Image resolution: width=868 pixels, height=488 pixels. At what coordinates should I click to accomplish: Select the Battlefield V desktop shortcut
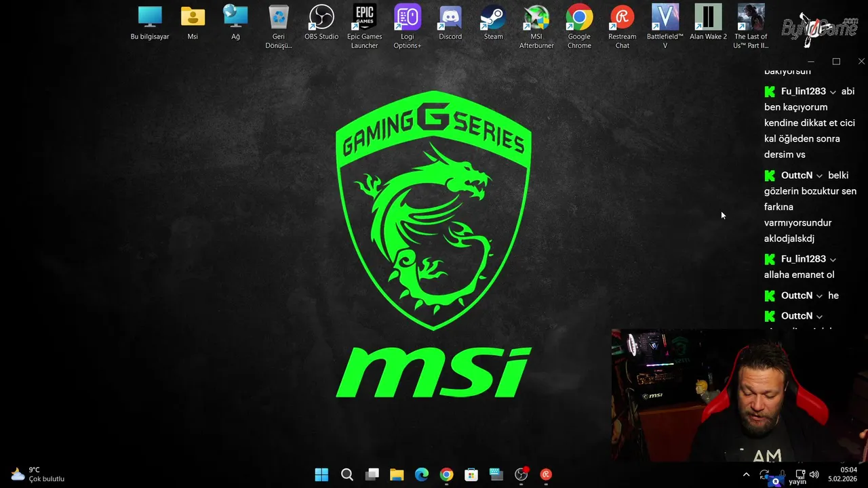[x=665, y=27]
